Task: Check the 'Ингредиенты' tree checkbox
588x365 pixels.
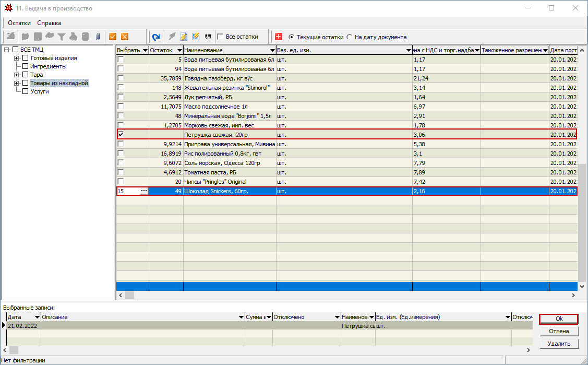Action: pos(26,66)
